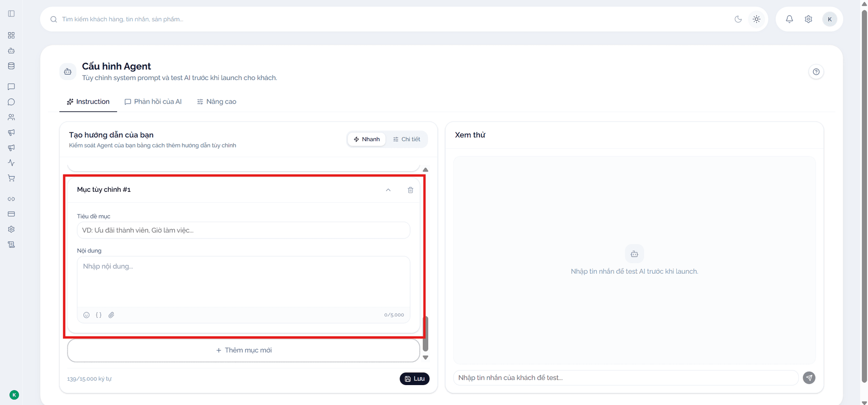Screen dimensions: 868x405
Task: Switch to the Nâng cao tab
Action: coord(217,102)
